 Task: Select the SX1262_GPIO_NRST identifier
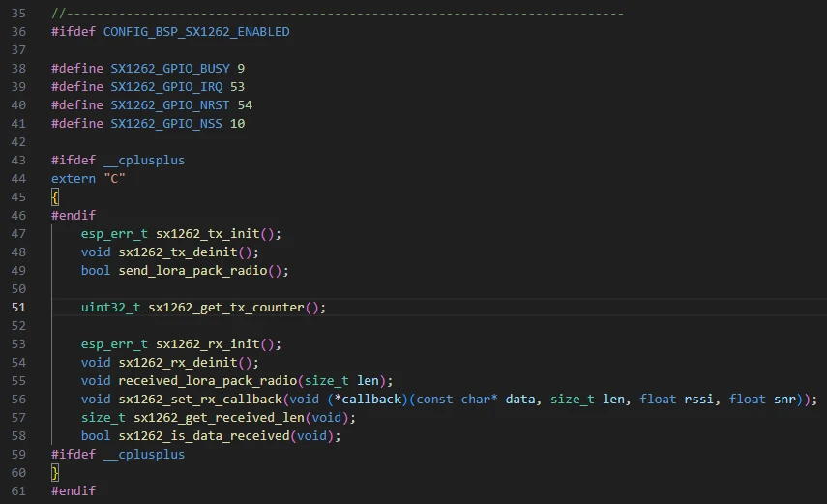pyautogui.click(x=169, y=105)
